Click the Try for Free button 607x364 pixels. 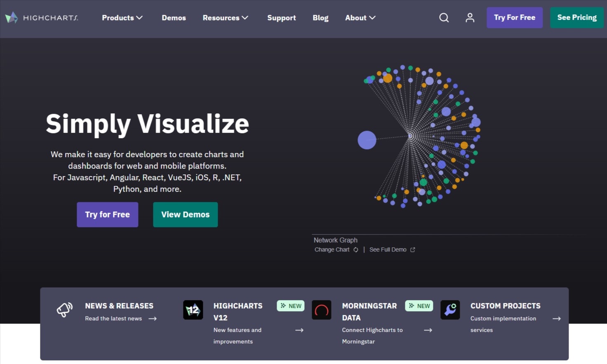107,214
